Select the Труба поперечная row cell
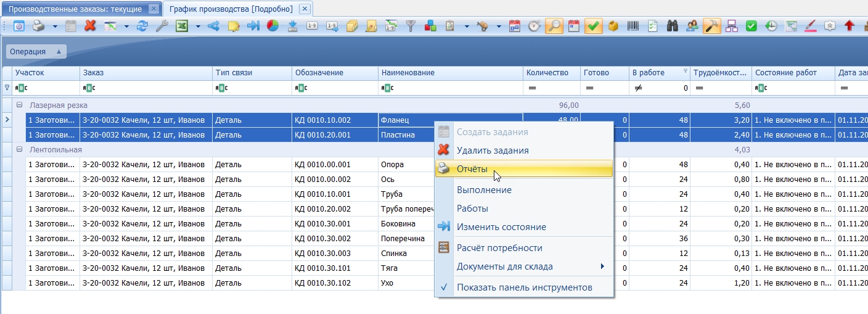 pyautogui.click(x=407, y=209)
